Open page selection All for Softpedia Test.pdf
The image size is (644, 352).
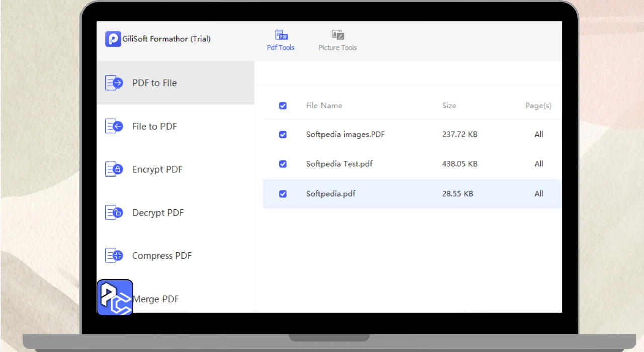click(539, 164)
